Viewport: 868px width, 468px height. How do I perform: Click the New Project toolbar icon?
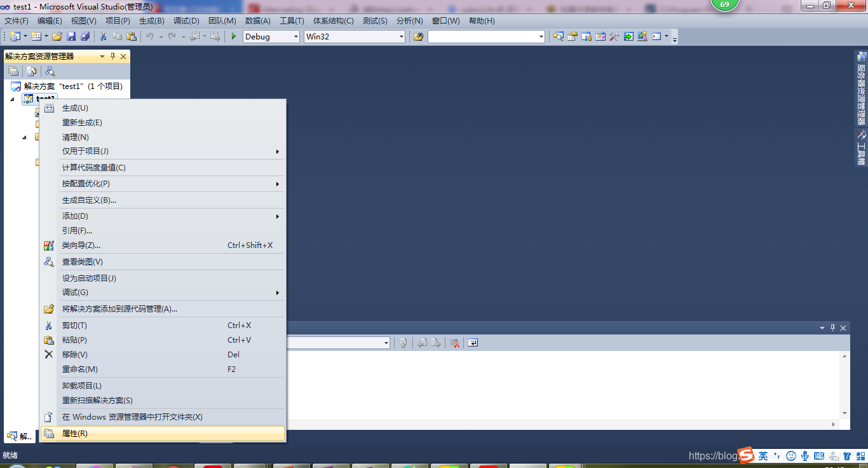[15, 36]
